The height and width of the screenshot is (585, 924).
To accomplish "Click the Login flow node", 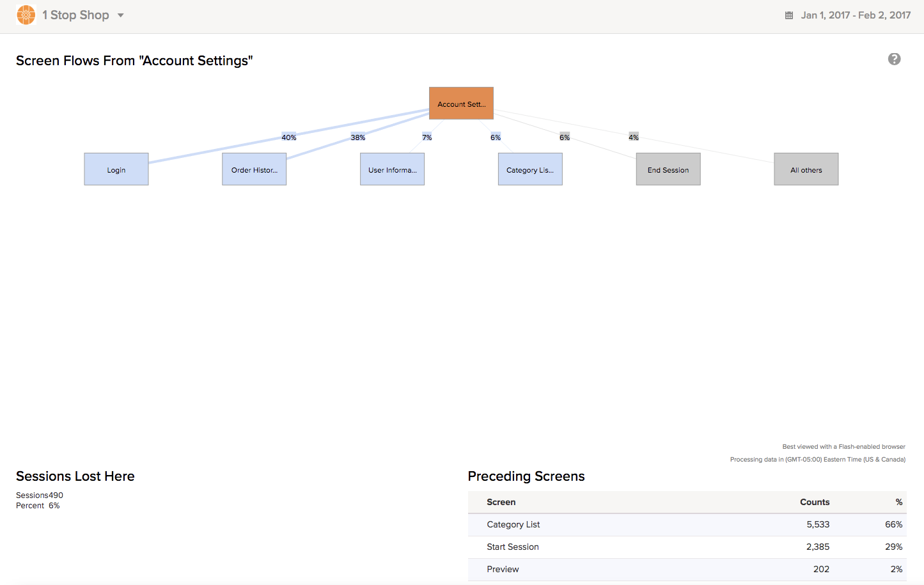I will (116, 169).
